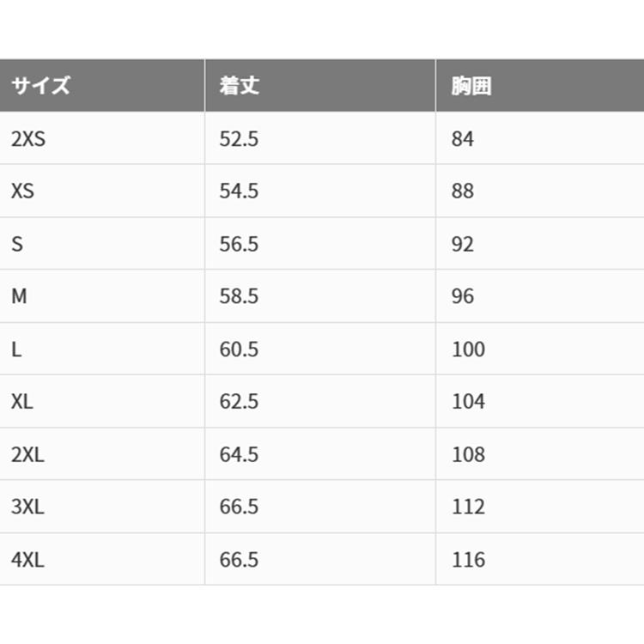644x644 pixels.
Task: Click the chest value 100
Action: (x=468, y=349)
